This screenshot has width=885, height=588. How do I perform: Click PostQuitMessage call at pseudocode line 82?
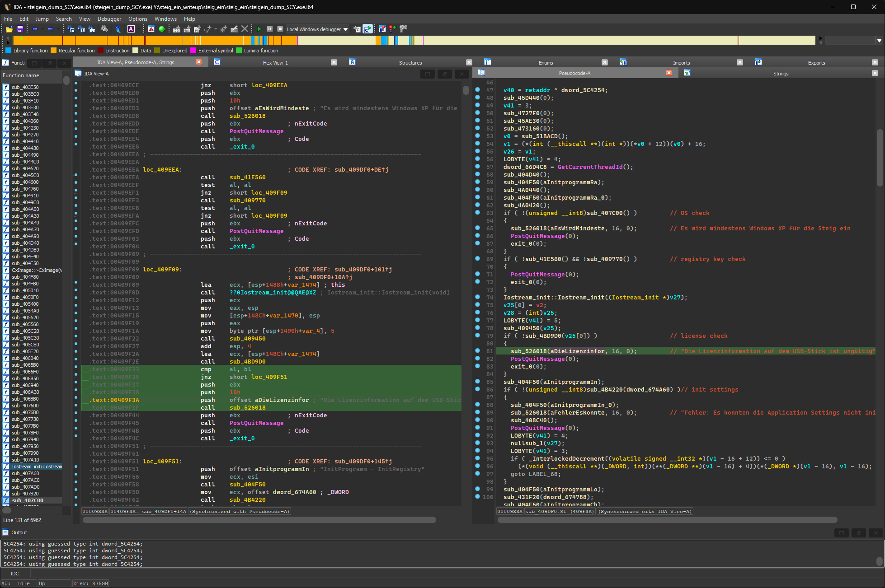click(537, 359)
